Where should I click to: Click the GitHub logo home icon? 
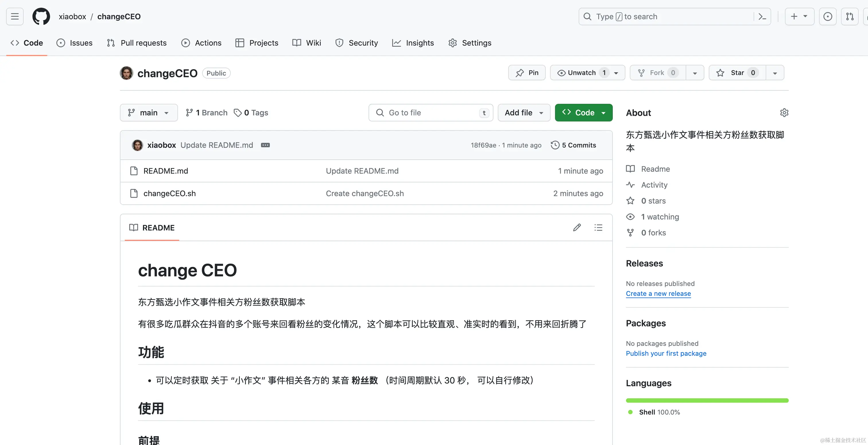coord(41,17)
